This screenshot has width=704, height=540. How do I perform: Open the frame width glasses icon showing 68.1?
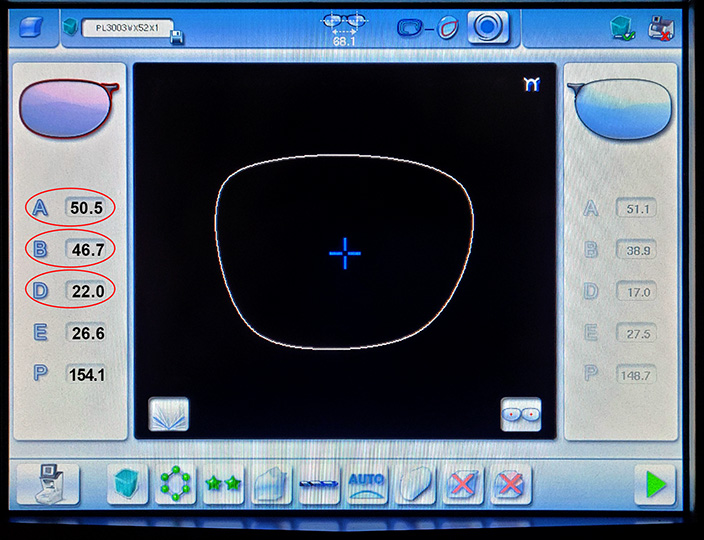pyautogui.click(x=345, y=29)
